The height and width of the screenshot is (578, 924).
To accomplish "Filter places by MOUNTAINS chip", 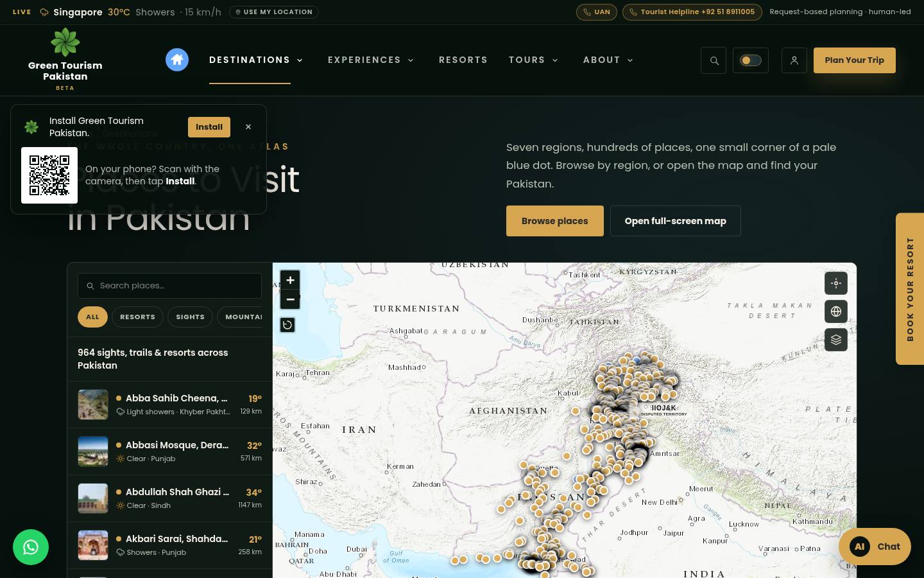I will [x=240, y=317].
